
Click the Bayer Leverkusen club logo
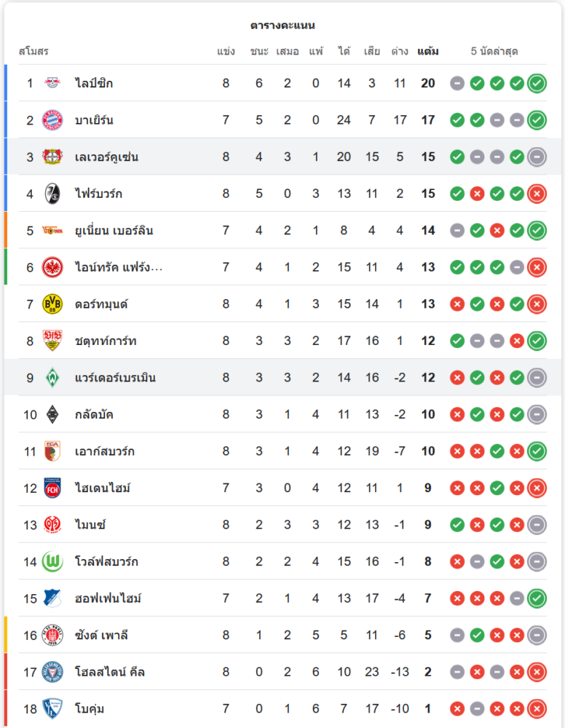point(52,157)
